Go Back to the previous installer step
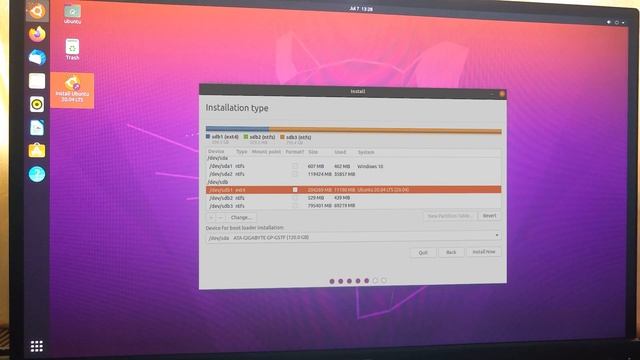 pyautogui.click(x=451, y=252)
